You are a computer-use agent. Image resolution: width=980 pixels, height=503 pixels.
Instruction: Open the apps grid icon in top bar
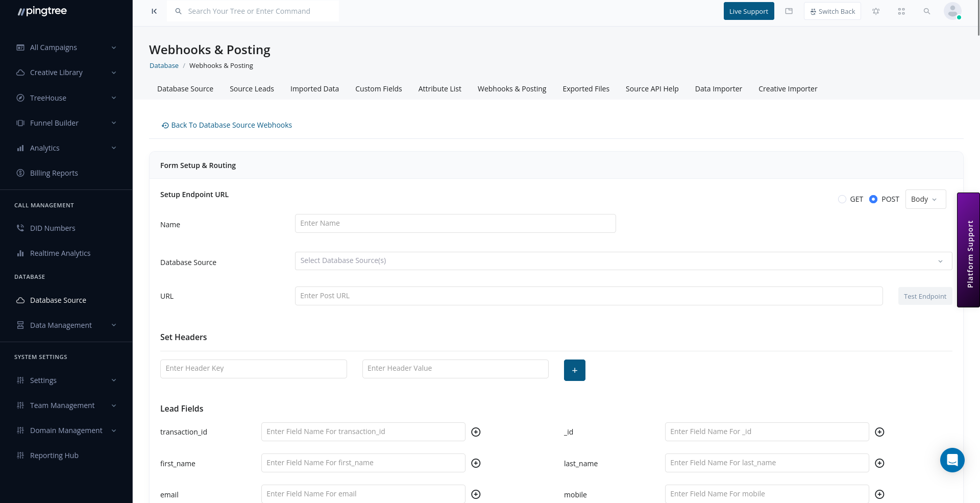tap(901, 11)
